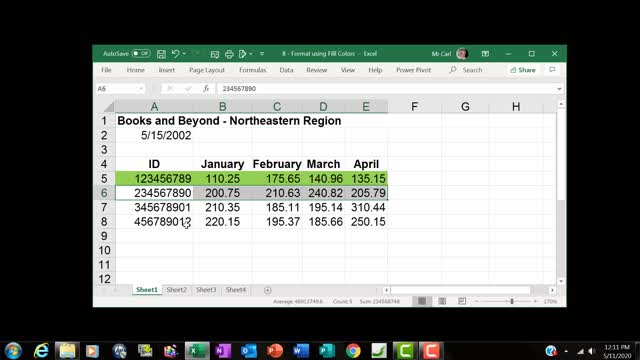The image size is (640, 360).
Task: Adjust the zoom slider handle
Action: (512, 301)
